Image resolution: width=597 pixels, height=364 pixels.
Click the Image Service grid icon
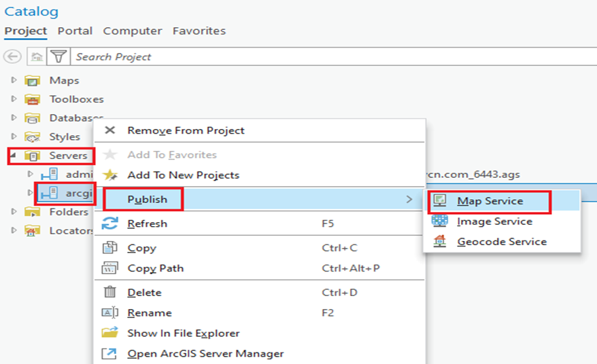[x=440, y=221]
